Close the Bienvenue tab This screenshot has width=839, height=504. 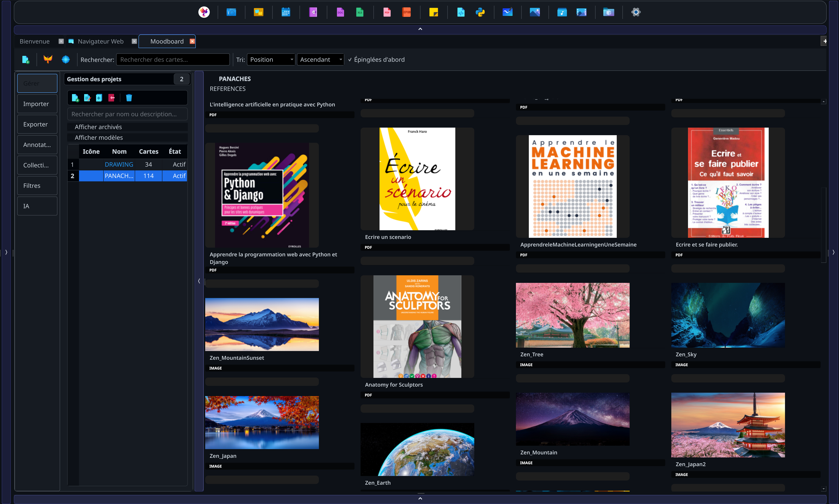61,41
